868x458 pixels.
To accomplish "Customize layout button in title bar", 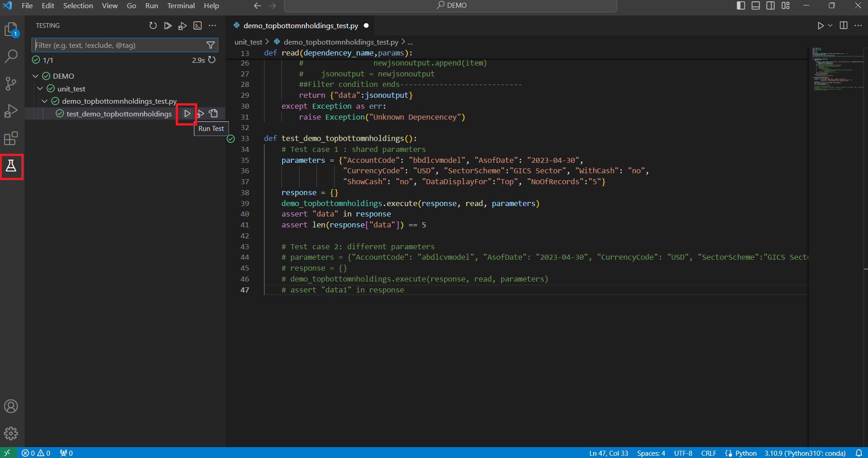I will [x=786, y=5].
